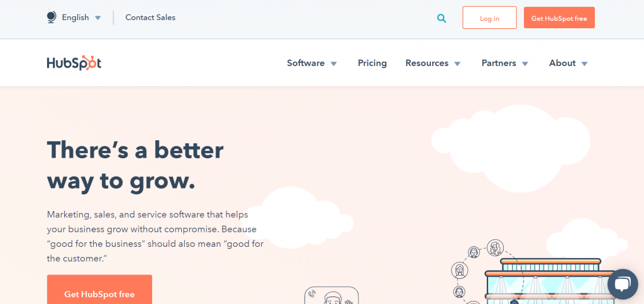
Task: Expand the Partners dropdown arrow
Action: click(525, 63)
